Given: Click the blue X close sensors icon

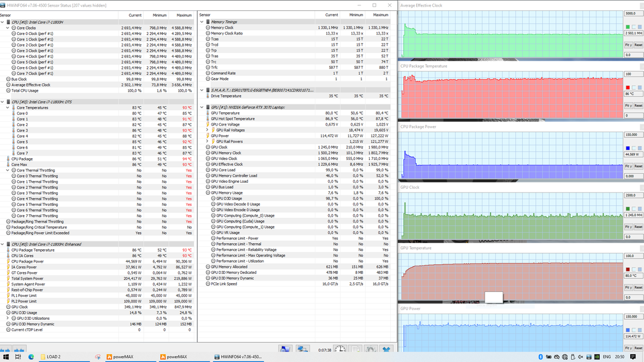Looking at the screenshot, I should [x=386, y=349].
